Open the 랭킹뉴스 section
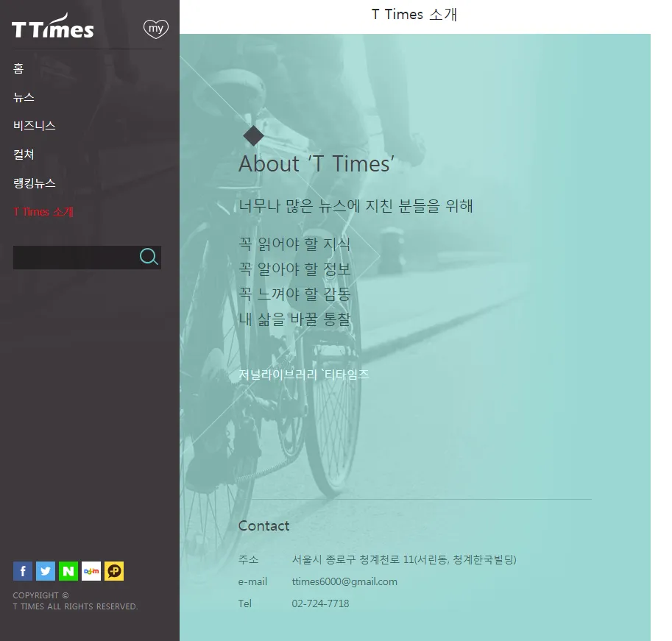672x641 pixels. [x=35, y=183]
